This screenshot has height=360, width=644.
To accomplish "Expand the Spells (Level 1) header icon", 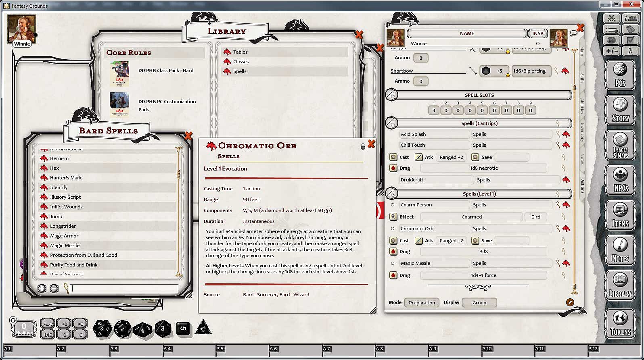I will (x=391, y=194).
